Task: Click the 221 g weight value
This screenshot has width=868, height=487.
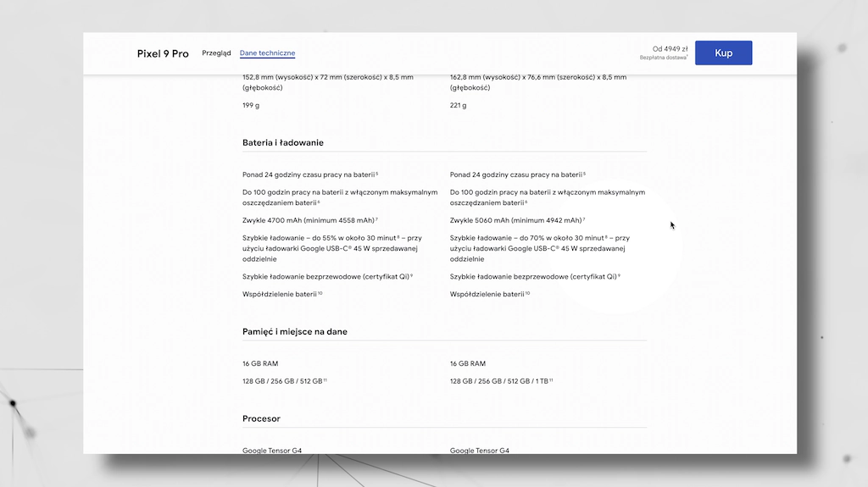Action: point(459,105)
